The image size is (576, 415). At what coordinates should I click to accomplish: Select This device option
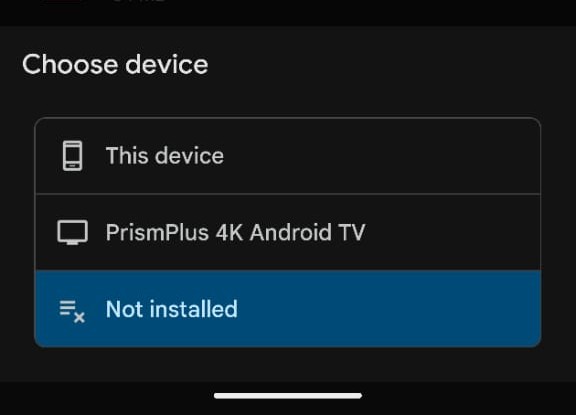[x=288, y=156]
